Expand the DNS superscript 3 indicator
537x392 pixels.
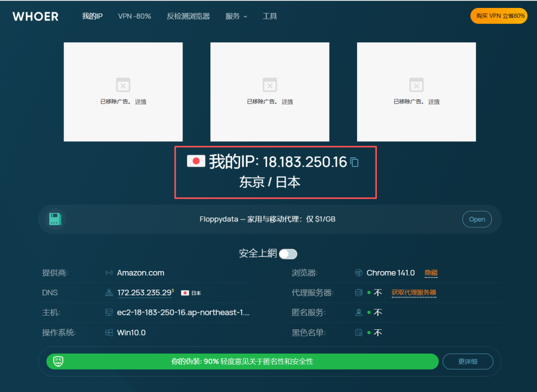(x=173, y=290)
